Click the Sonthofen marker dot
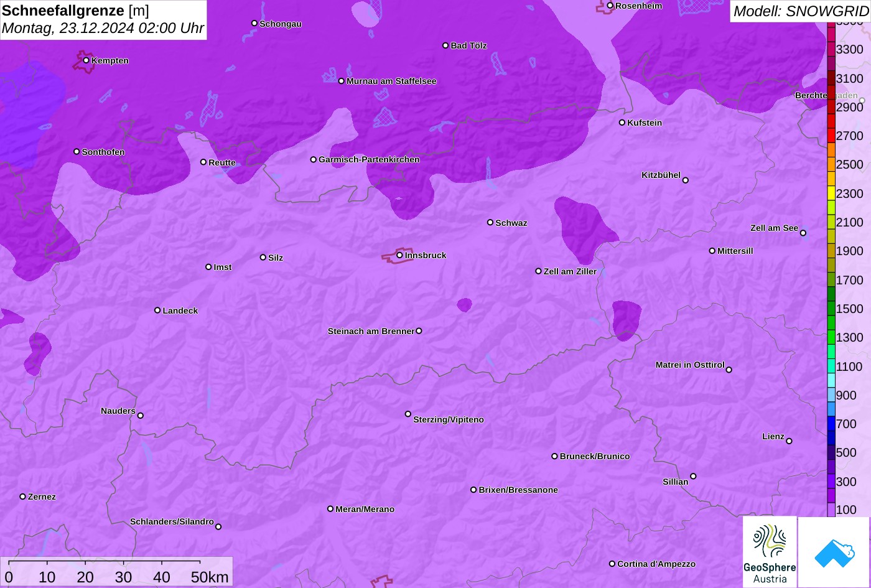This screenshot has height=588, width=871. coord(77,152)
